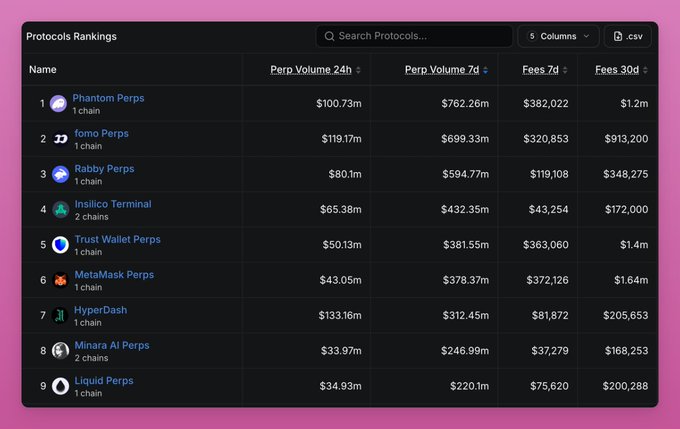Open the MetaMask Perps link
This screenshot has height=429, width=680.
(x=114, y=275)
